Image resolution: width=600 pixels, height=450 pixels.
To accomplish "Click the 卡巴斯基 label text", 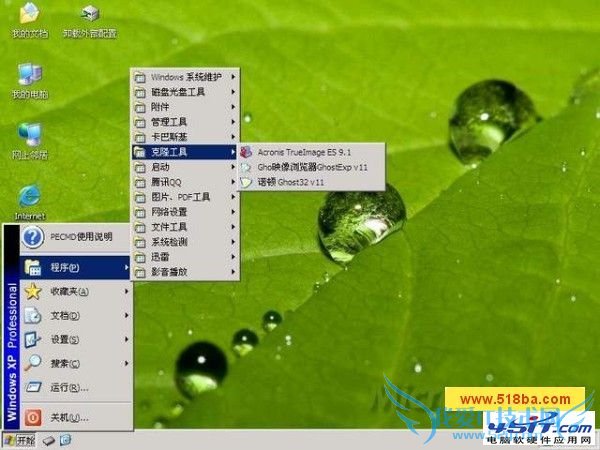I will tap(169, 137).
